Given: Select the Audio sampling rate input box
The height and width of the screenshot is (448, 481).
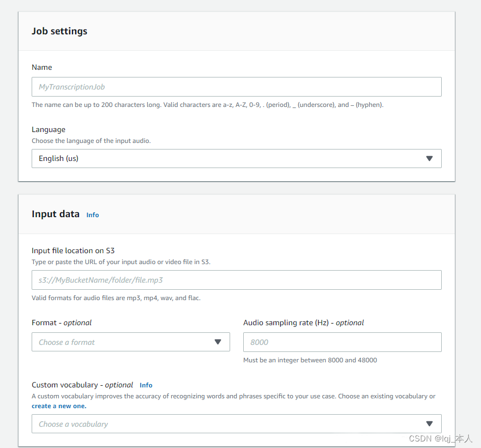Looking at the screenshot, I should tap(342, 342).
